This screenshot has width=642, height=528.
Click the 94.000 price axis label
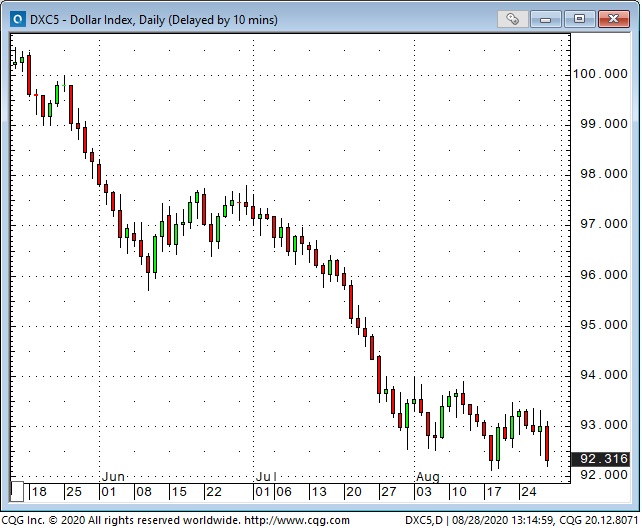coord(604,375)
